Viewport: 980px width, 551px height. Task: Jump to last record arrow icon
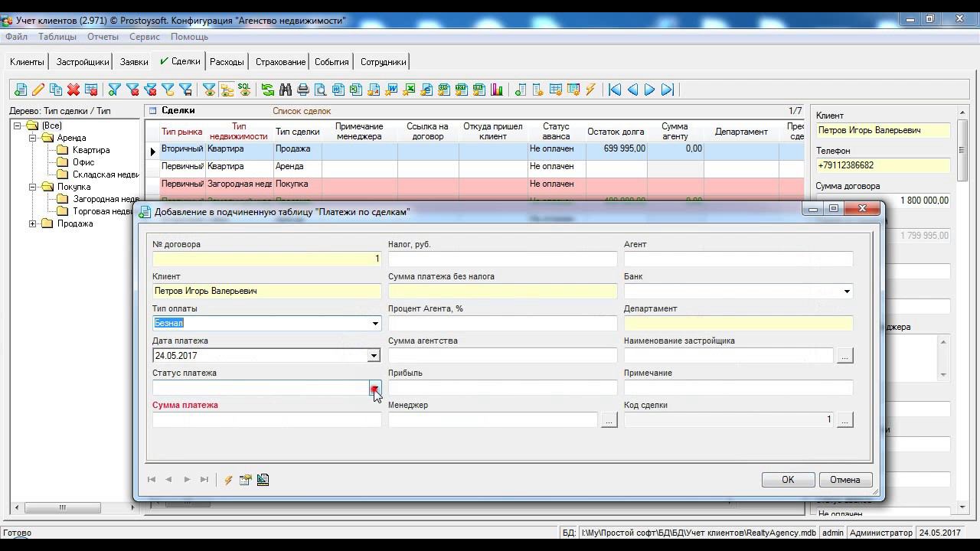(668, 90)
